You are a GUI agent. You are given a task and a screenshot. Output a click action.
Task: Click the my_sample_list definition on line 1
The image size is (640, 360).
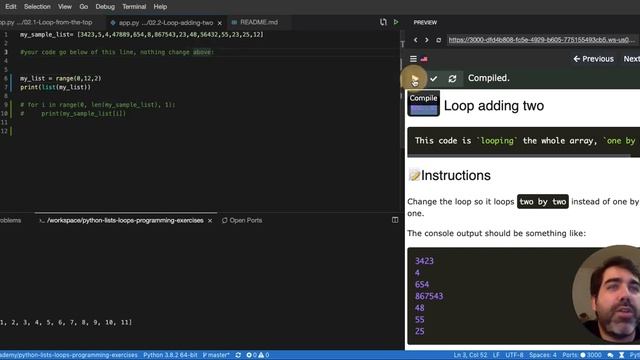[x=142, y=35]
